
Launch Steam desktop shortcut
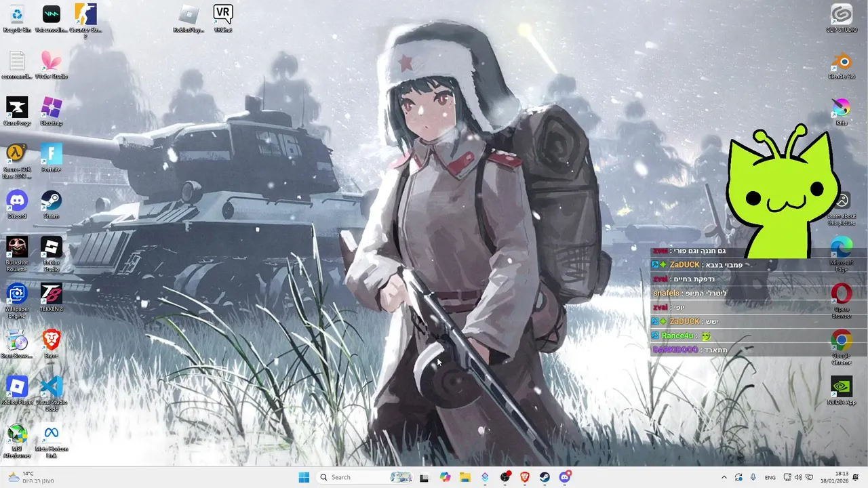[x=52, y=205]
